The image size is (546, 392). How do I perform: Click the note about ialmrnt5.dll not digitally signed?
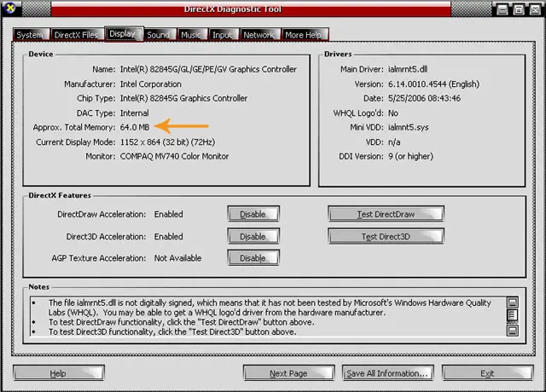pyautogui.click(x=270, y=308)
